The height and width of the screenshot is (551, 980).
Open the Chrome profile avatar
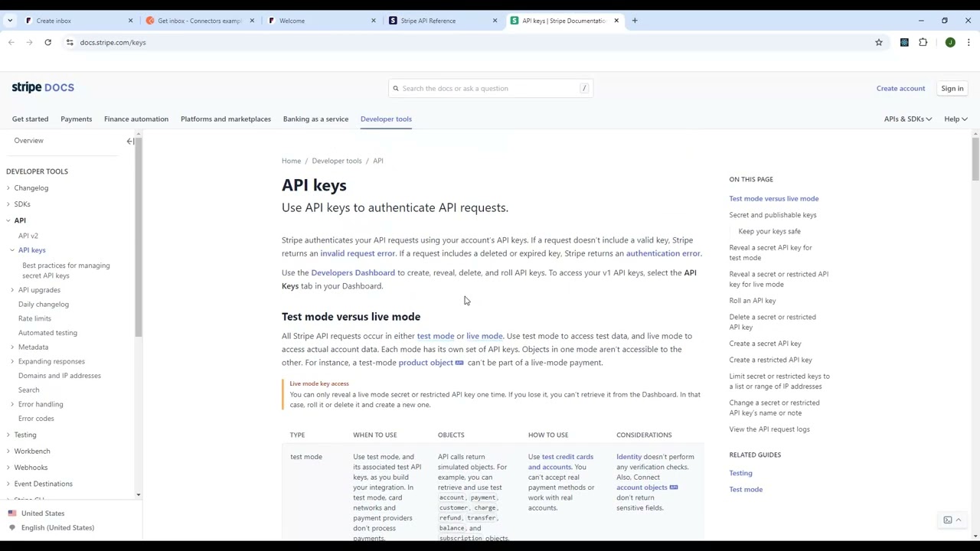(950, 42)
